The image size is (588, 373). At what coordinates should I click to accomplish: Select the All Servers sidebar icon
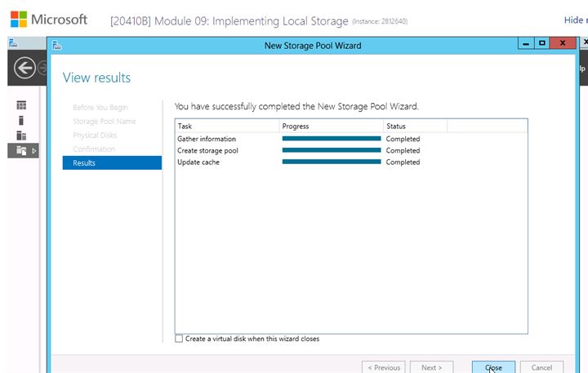(x=21, y=135)
